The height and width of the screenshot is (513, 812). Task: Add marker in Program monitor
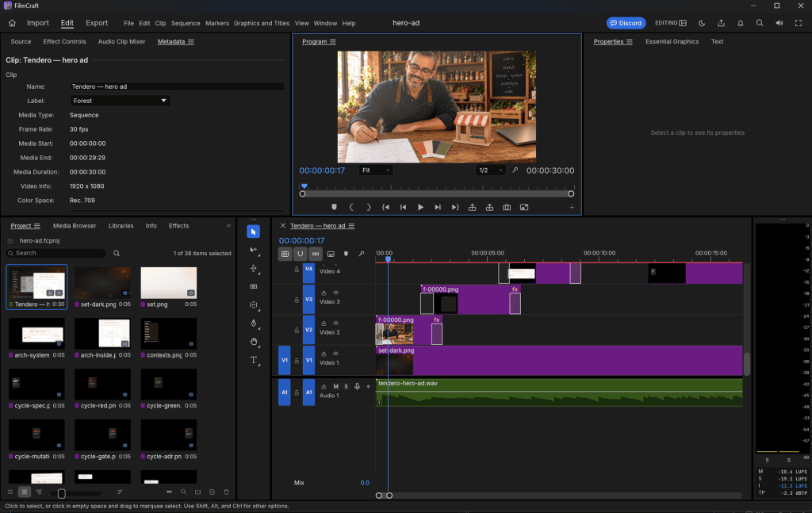[334, 207]
